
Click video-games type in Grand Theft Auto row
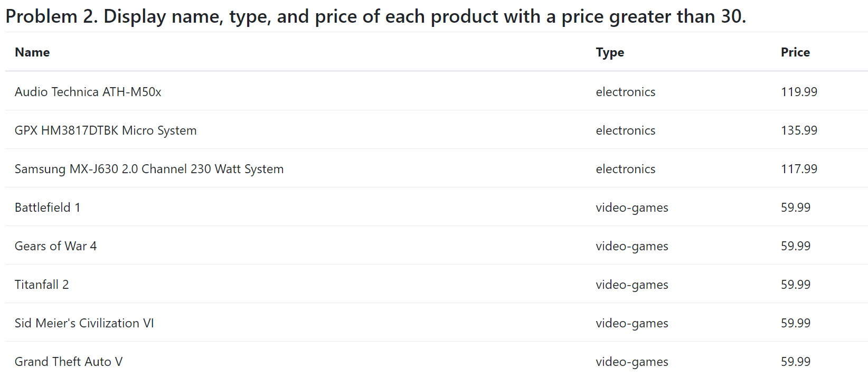point(632,362)
